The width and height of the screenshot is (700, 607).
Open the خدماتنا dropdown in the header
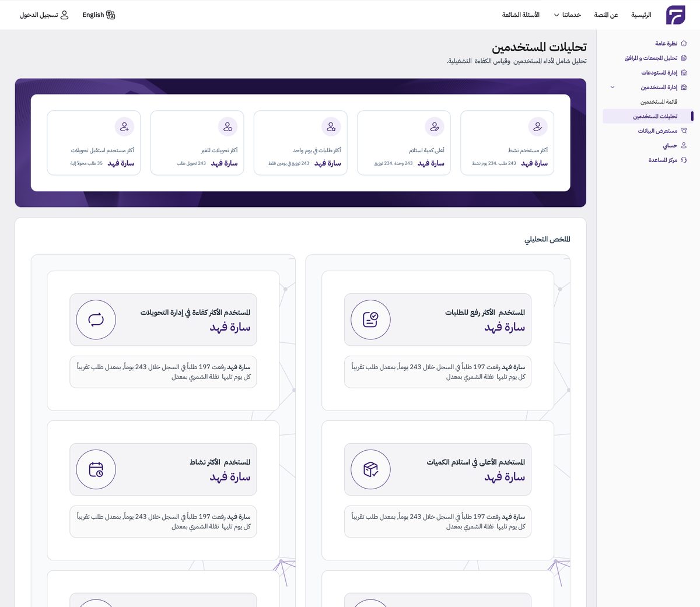click(x=568, y=15)
